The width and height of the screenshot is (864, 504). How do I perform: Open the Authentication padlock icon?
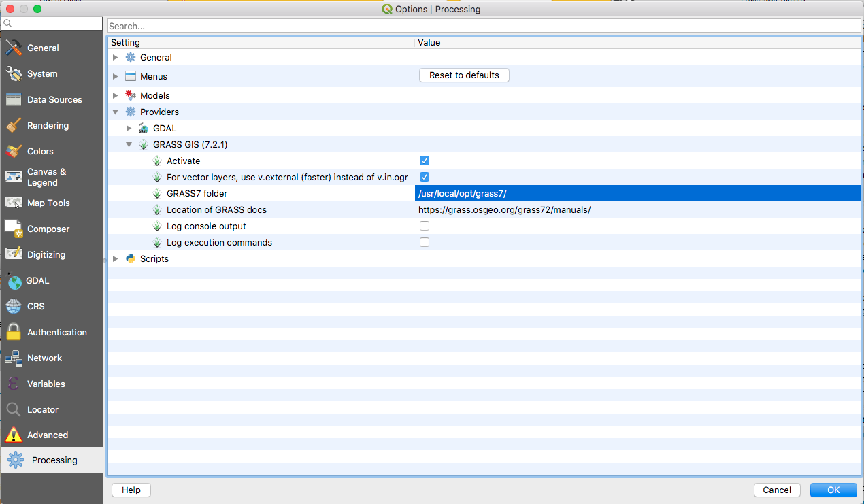(x=14, y=333)
